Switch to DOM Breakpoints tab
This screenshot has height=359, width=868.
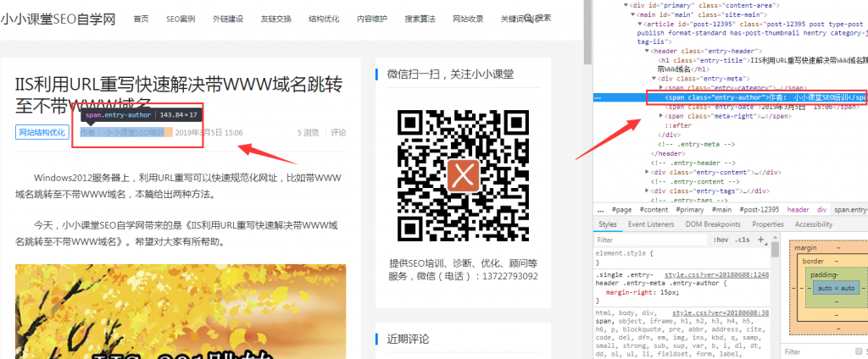coord(712,224)
